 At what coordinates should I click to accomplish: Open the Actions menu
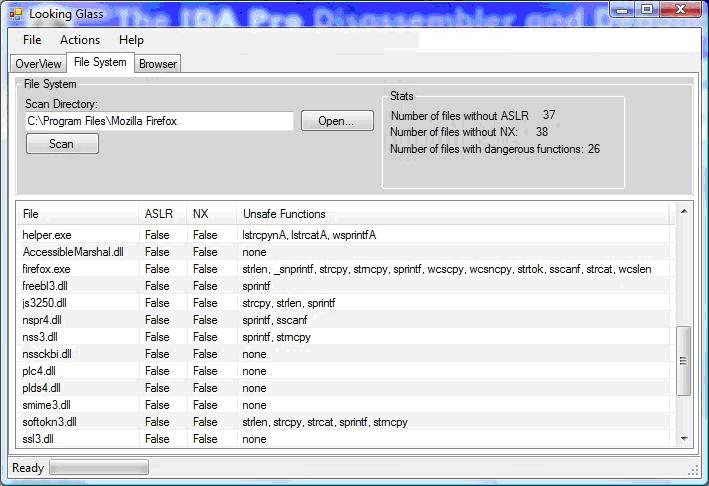click(80, 40)
